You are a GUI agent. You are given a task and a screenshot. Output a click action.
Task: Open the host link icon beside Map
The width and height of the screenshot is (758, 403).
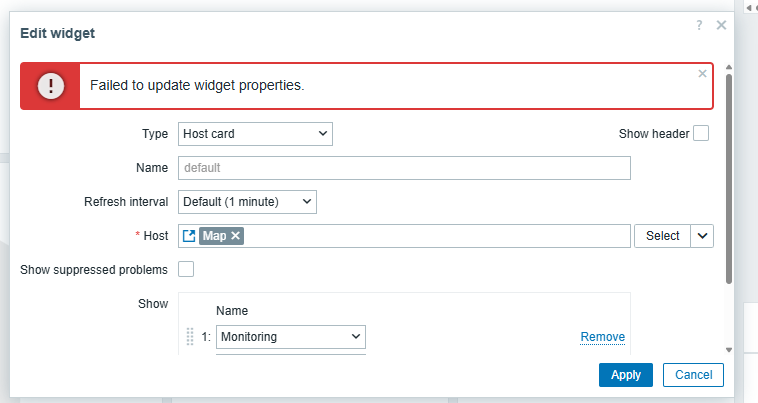[x=189, y=236]
